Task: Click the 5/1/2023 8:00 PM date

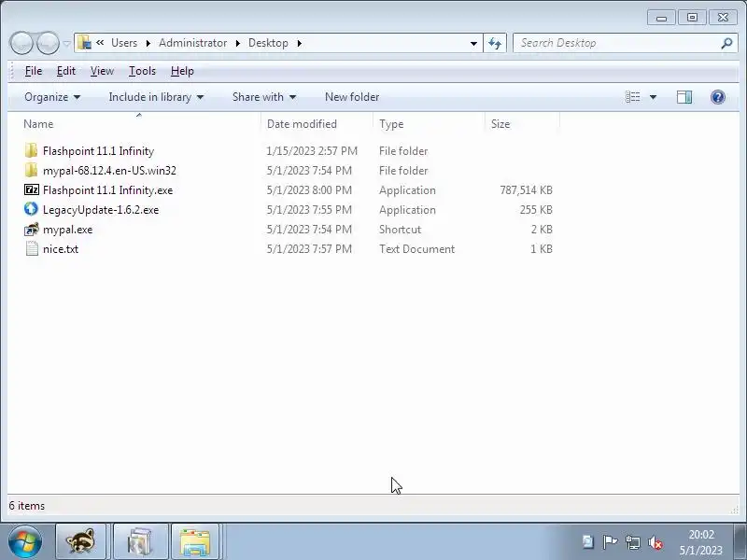Action: (x=309, y=190)
